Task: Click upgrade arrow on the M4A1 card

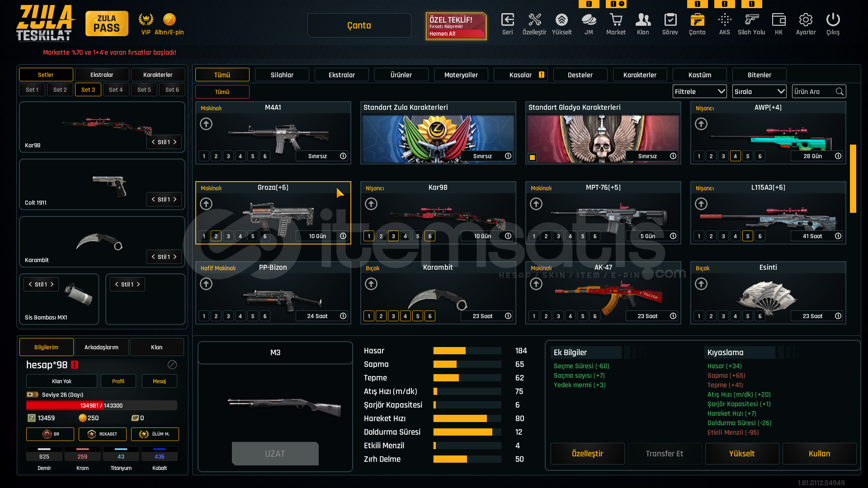Action: click(206, 124)
